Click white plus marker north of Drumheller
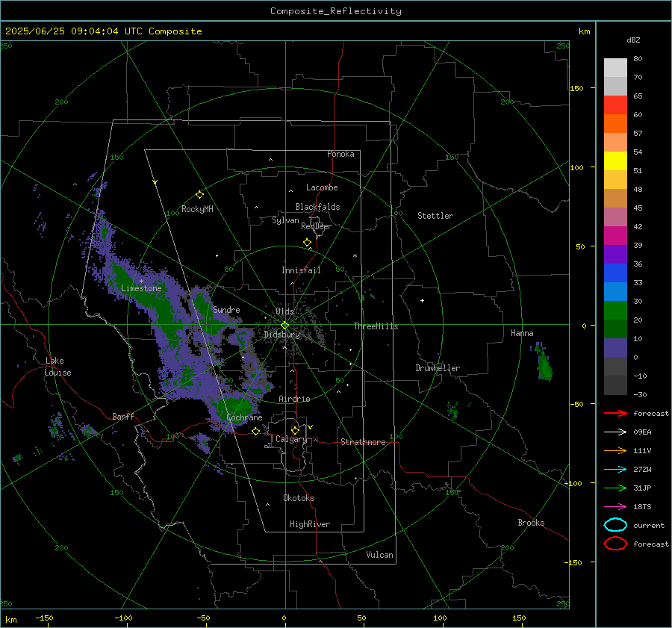Viewport: 672px width, 628px height. [x=422, y=300]
